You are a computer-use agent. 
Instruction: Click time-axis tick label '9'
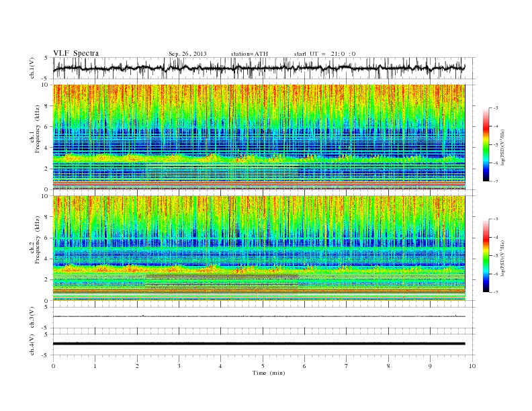point(430,366)
